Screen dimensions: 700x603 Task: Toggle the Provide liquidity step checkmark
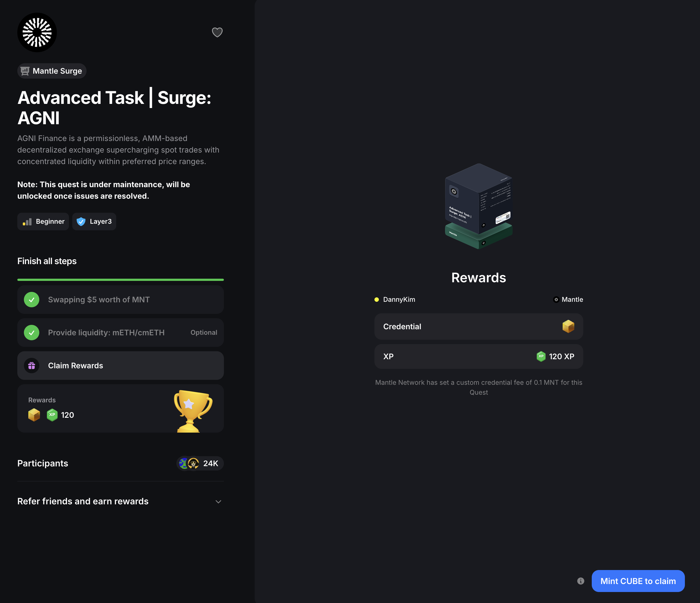(x=32, y=333)
